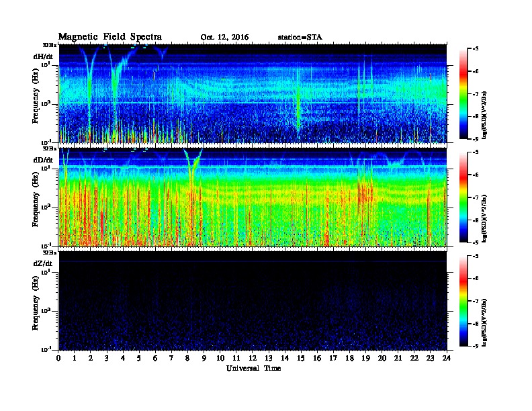Viewport: 532px width, 411px height.
Task: Click hour "2" on the Universal Time axis
Action: 91,358
